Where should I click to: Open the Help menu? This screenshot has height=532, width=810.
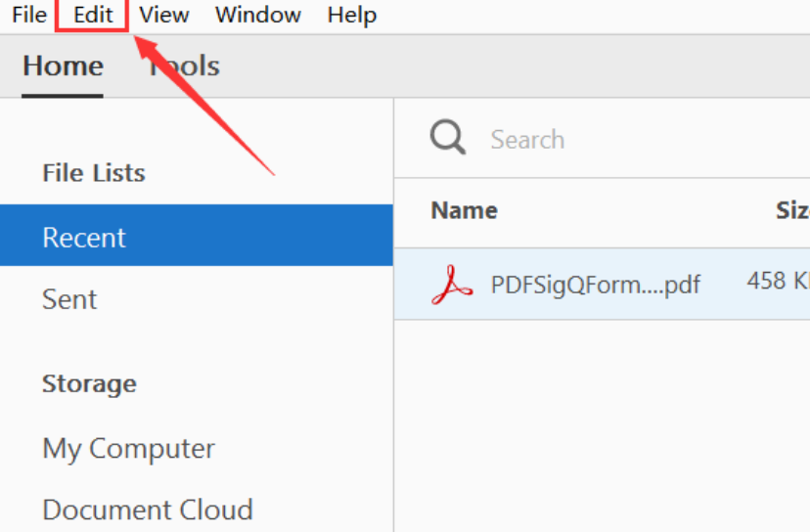[x=352, y=16]
